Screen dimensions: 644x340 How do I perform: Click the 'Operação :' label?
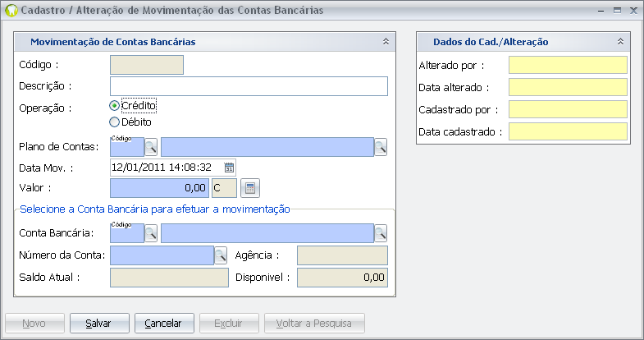pos(45,108)
